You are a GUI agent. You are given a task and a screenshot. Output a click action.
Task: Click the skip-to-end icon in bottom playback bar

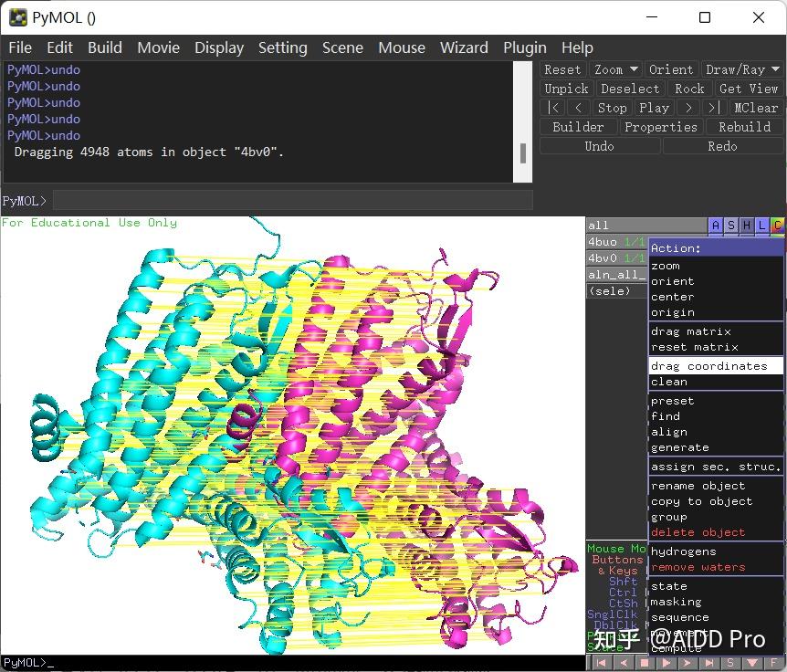tap(709, 663)
